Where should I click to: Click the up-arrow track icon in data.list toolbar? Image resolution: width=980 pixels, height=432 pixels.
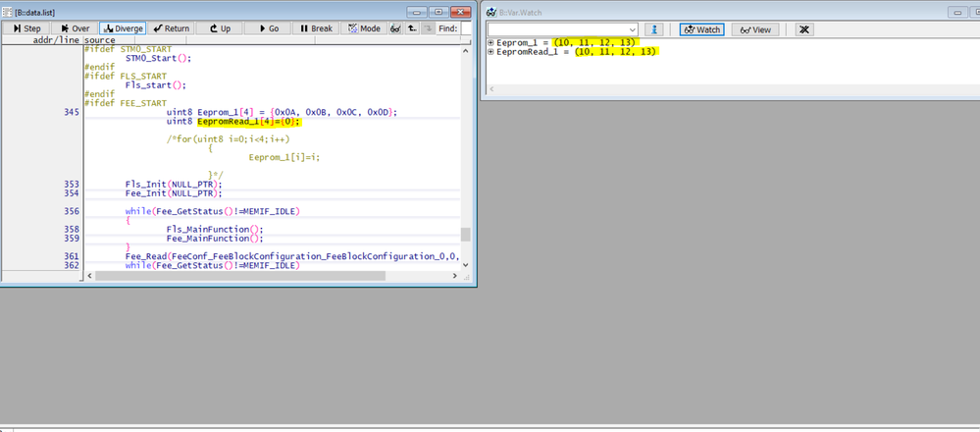coord(412,28)
